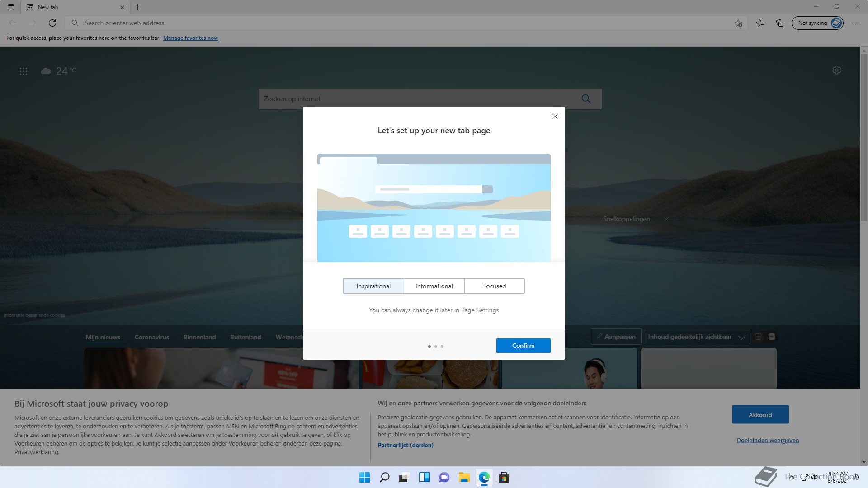868x488 pixels.
Task: Open the Mijn nieuws tab
Action: pos(103,337)
